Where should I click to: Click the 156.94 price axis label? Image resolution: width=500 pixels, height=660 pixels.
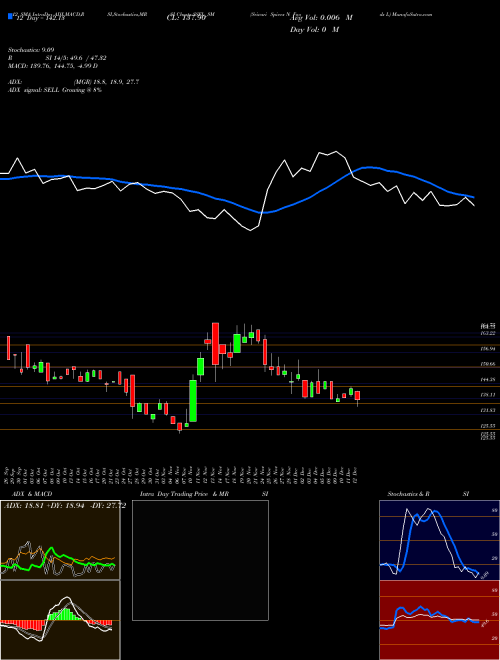[x=488, y=349]
